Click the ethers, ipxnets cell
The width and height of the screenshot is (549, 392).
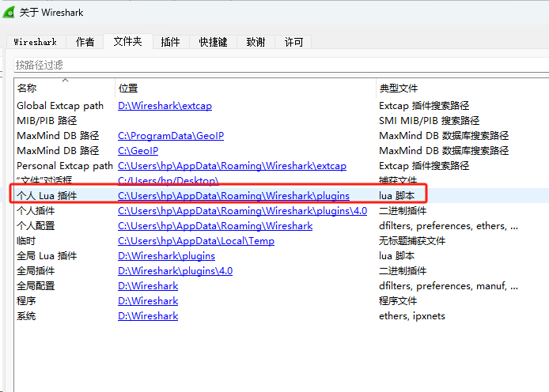coord(412,316)
